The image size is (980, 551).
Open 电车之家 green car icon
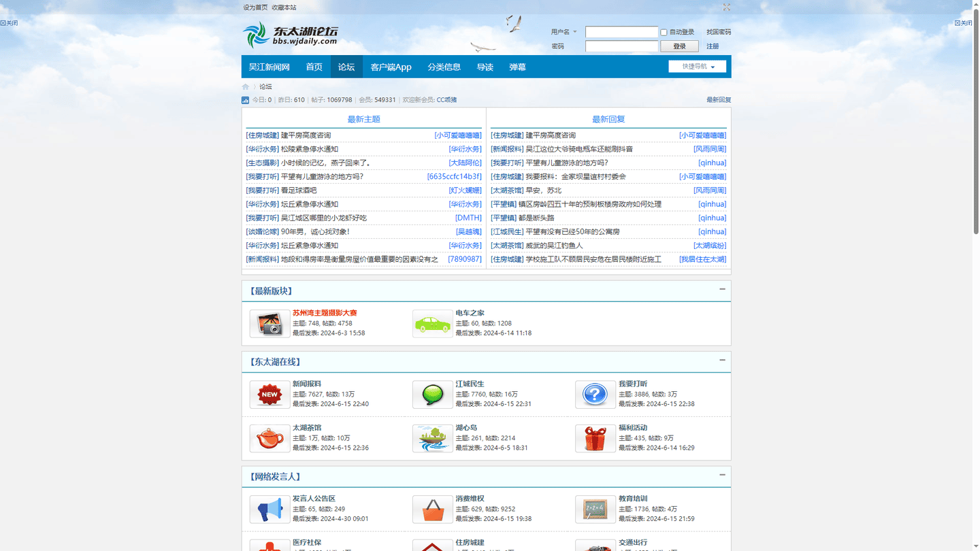(432, 324)
